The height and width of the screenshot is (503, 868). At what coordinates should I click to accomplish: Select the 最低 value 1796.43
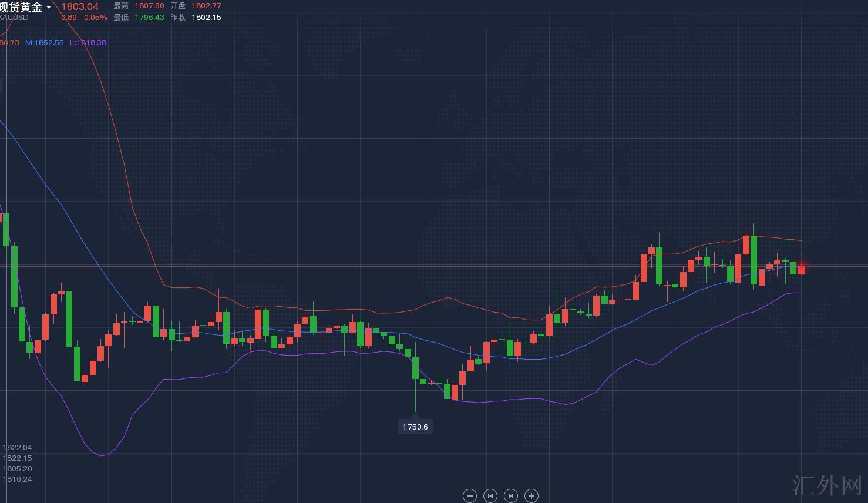[149, 18]
